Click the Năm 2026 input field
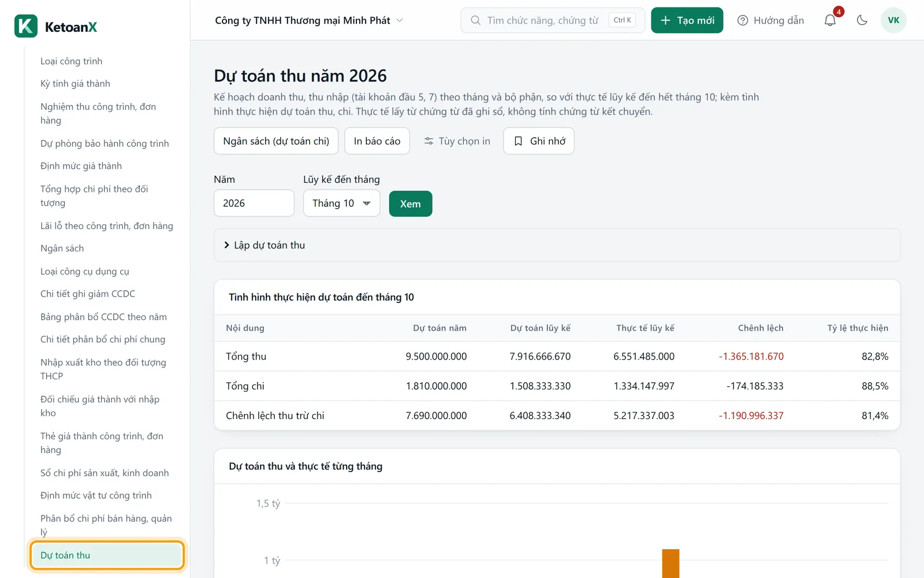 pos(254,203)
